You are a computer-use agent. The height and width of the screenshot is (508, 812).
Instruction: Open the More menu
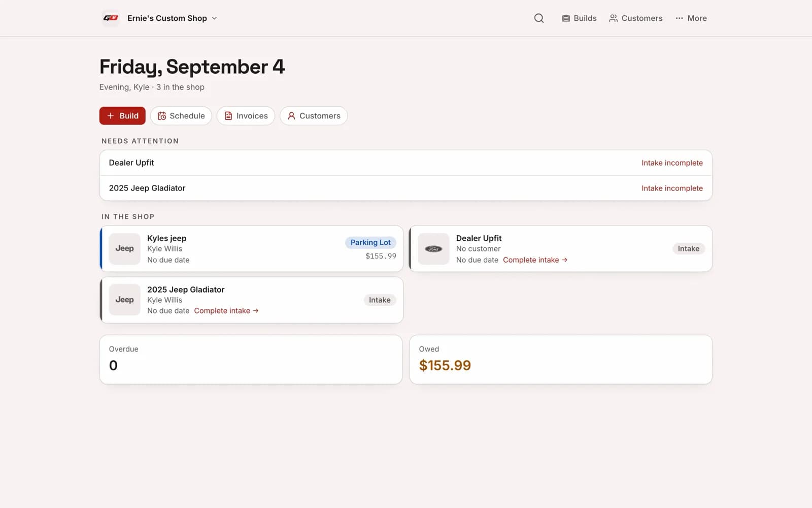point(691,18)
